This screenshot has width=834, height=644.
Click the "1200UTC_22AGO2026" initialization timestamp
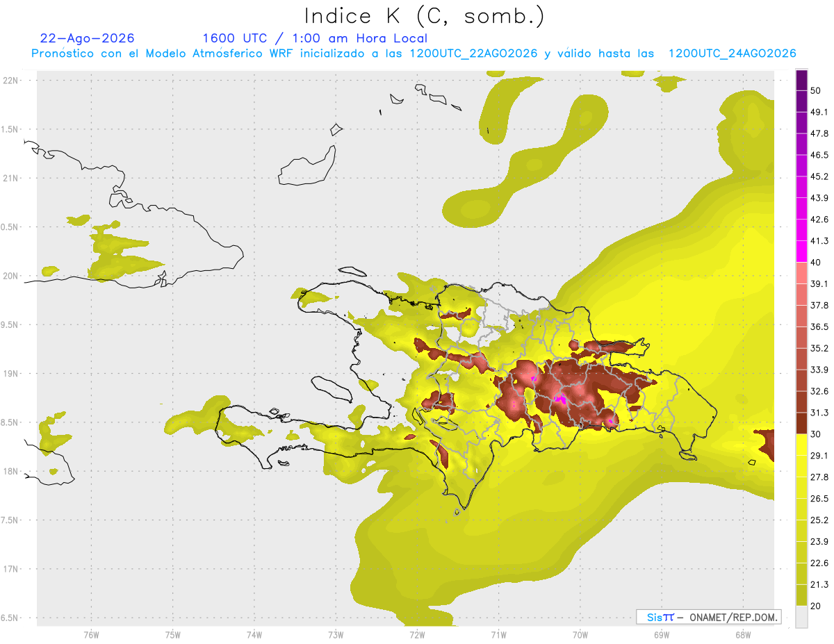(x=473, y=53)
